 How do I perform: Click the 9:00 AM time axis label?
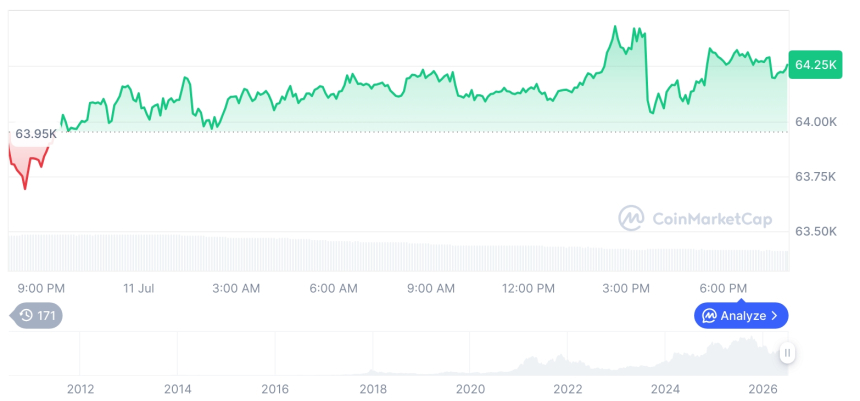pos(431,288)
